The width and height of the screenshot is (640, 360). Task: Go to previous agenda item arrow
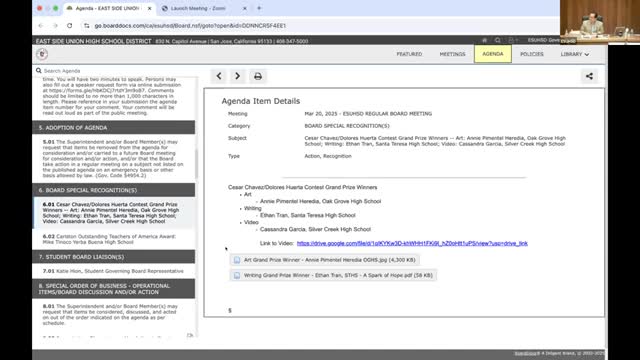(219, 76)
